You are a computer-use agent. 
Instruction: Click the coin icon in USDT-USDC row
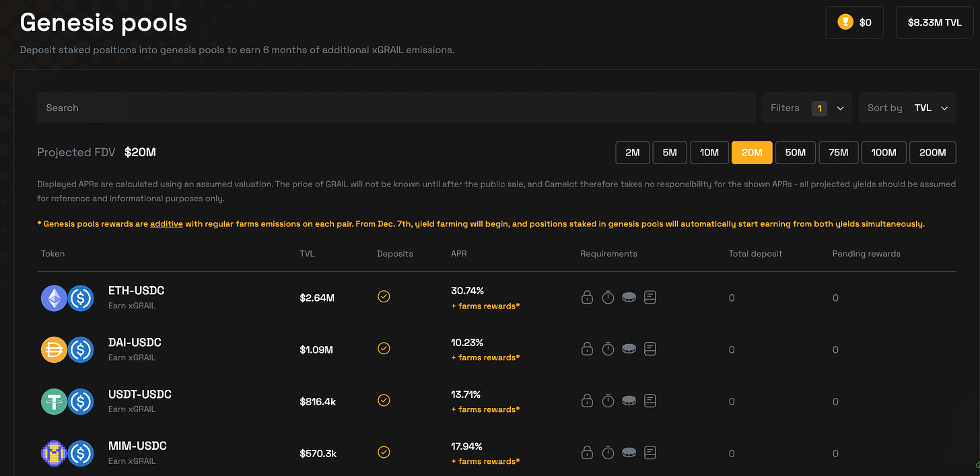pyautogui.click(x=629, y=401)
